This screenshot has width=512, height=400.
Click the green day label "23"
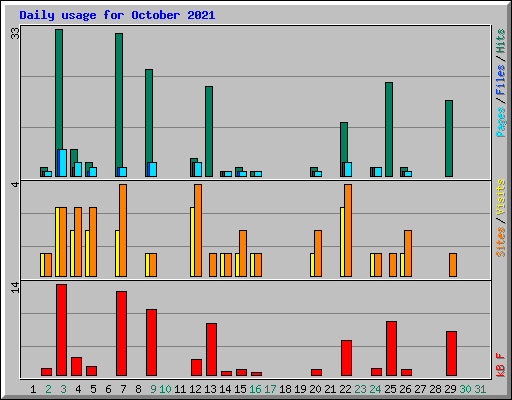[x=360, y=389]
